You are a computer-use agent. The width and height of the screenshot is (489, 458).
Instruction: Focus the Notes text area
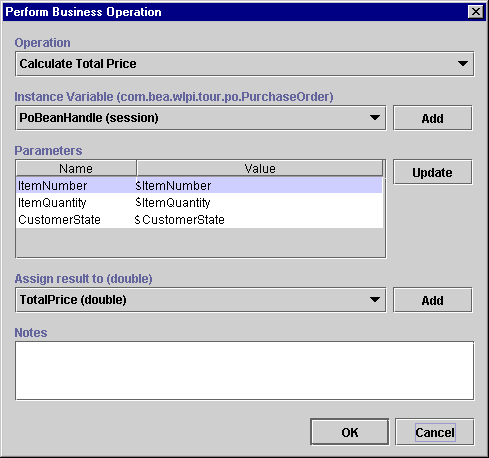click(x=244, y=370)
